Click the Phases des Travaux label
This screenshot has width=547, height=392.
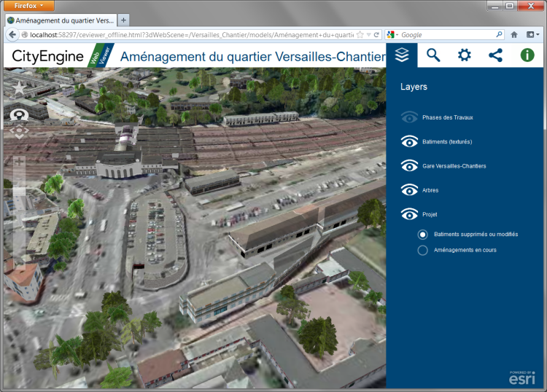448,117
